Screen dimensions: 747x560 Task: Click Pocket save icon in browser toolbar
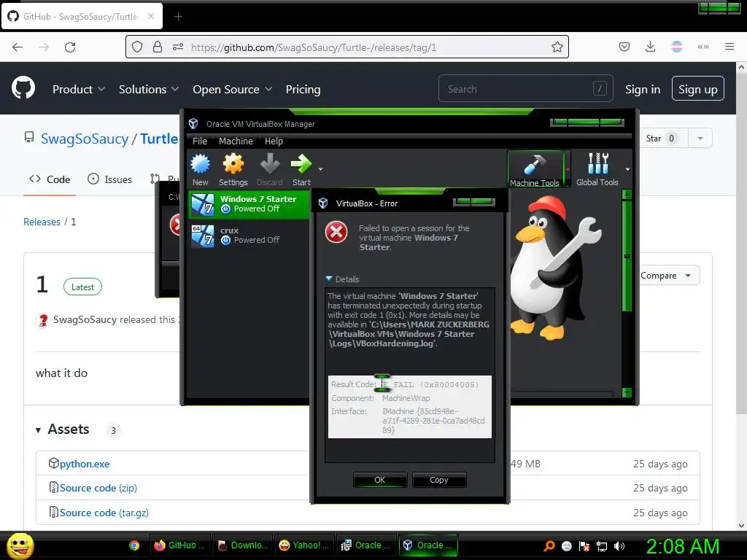(624, 47)
